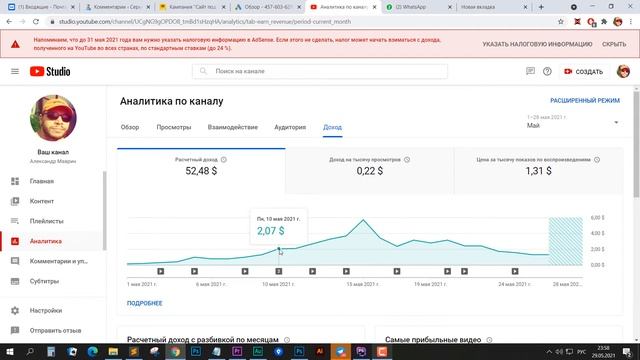Click info icon next to Расчетный доход
The image size is (640, 360).
(x=224, y=160)
